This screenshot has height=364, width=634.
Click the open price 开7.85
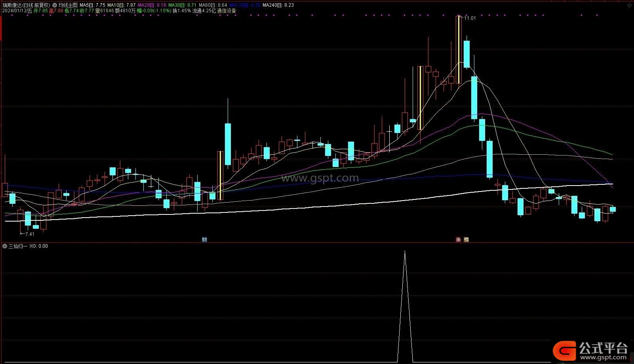tap(41, 11)
